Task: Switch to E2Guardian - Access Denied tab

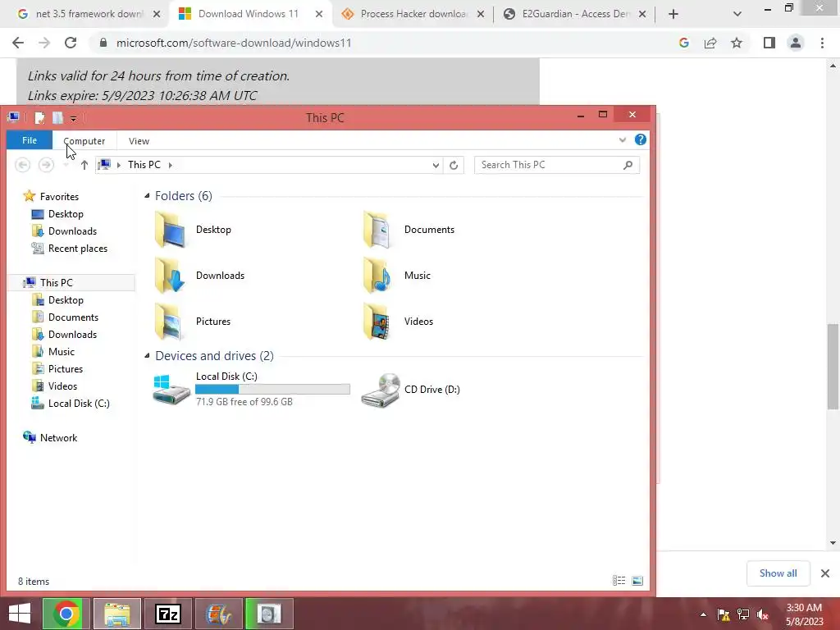Action: click(x=575, y=14)
